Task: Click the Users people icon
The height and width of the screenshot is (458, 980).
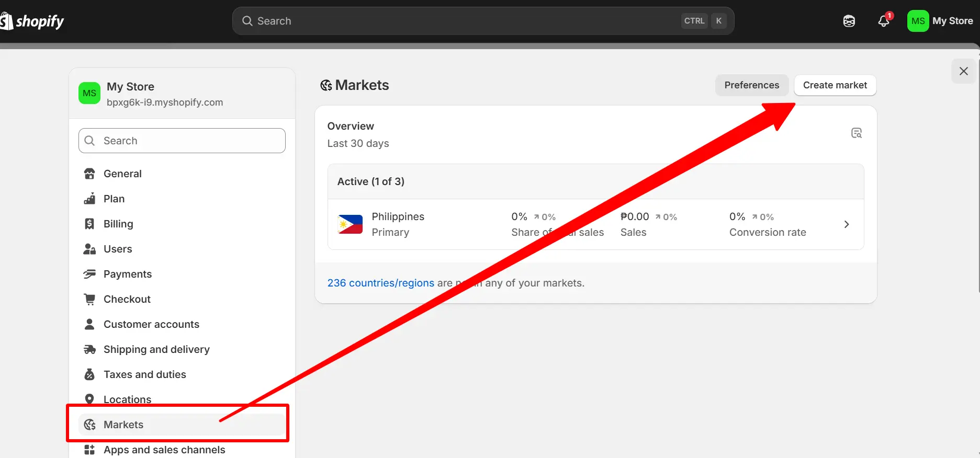Action: pyautogui.click(x=89, y=249)
